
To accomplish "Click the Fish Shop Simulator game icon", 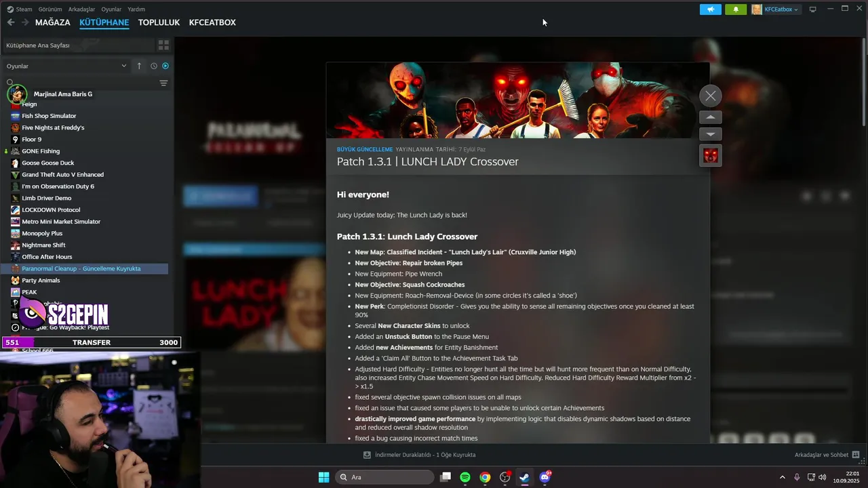I will click(15, 116).
